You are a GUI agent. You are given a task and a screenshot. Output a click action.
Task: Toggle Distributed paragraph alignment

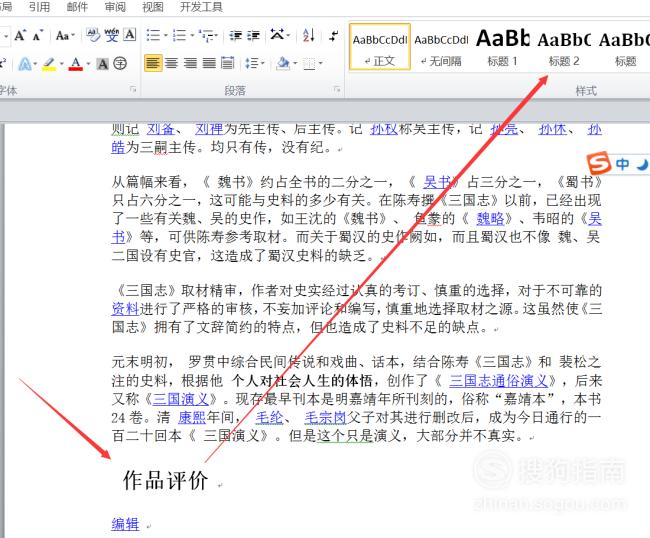228,63
